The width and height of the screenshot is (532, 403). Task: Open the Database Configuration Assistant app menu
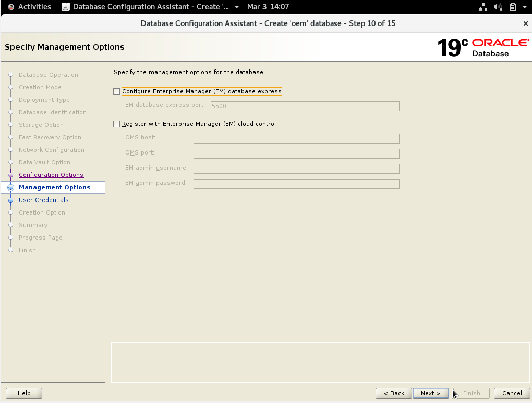(x=151, y=7)
